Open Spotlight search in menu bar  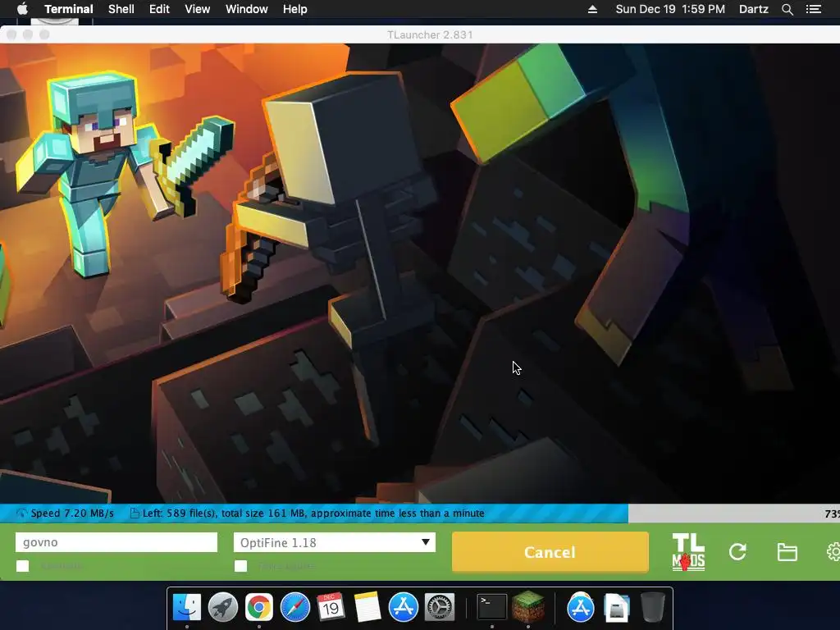[x=787, y=9]
